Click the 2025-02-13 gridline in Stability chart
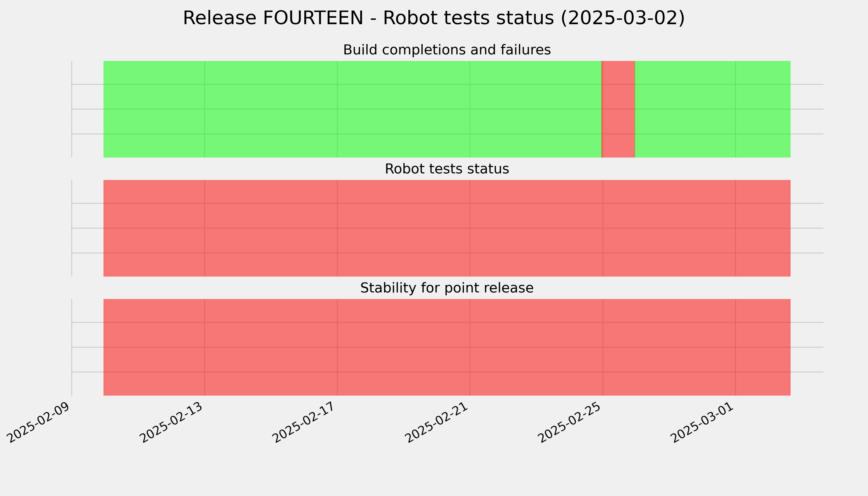This screenshot has width=868, height=496. [x=204, y=347]
